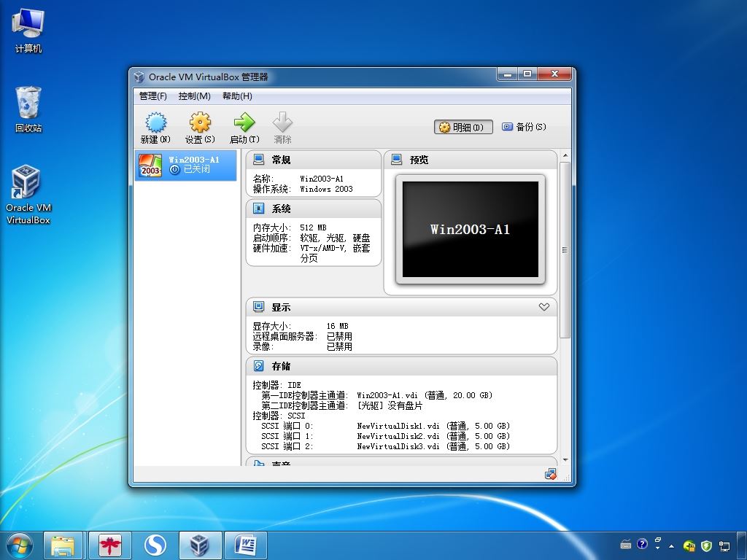Click [光驱] 没有盘片 optical drive entry
Screen dimensions: 747x560
pyautogui.click(x=390, y=405)
